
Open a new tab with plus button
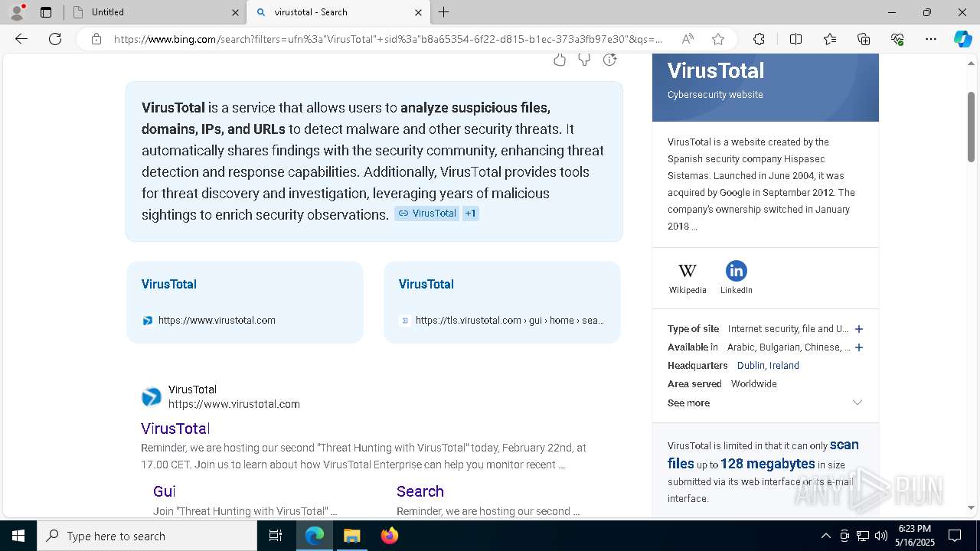444,12
